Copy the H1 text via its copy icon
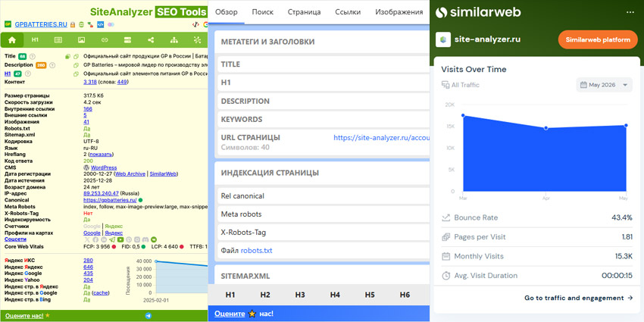Image resolution: width=644 pixels, height=322 pixels. click(x=76, y=74)
